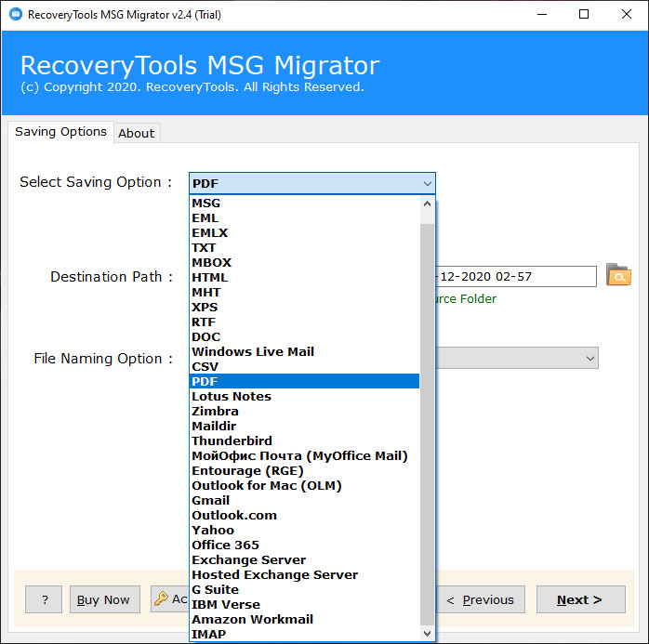
Task: Click the list scrollbar down arrow
Action: coord(427,633)
